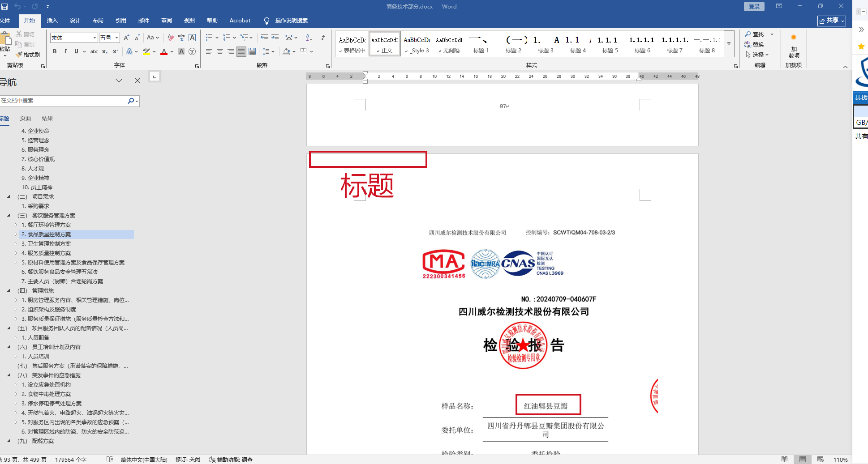
Task: Apply paragraph shading with paint bucket
Action: [286, 51]
